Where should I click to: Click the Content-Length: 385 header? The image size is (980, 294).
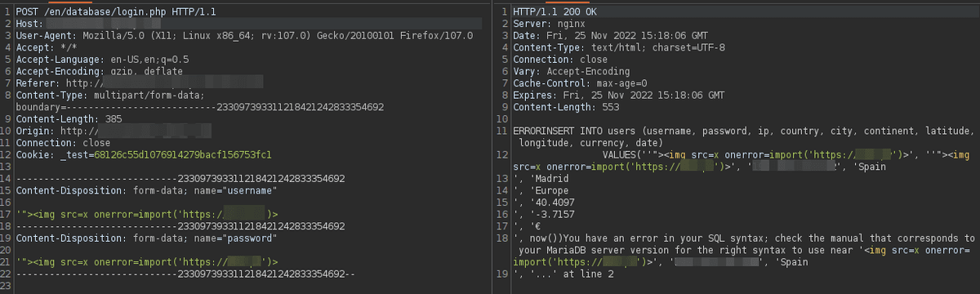pyautogui.click(x=69, y=119)
